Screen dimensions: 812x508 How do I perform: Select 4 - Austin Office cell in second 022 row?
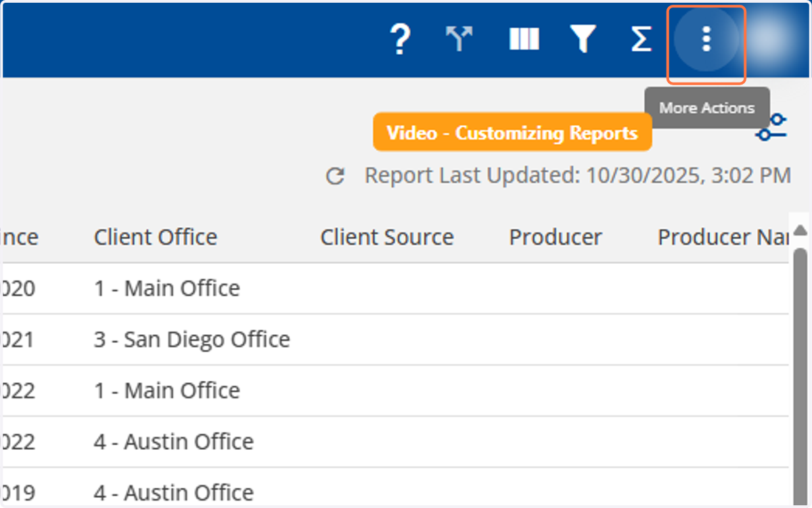tap(174, 442)
